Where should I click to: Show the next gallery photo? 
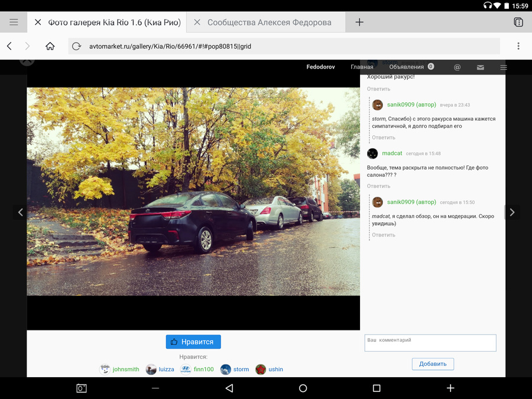(x=512, y=212)
